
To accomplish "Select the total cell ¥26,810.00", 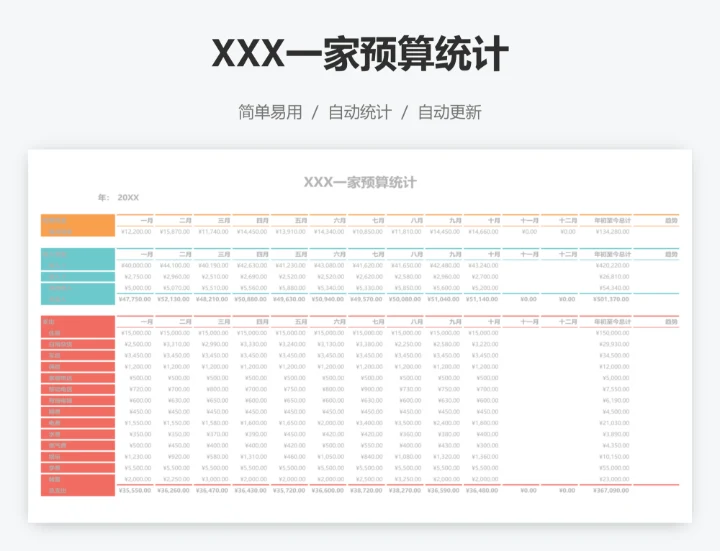I will click(x=614, y=276).
